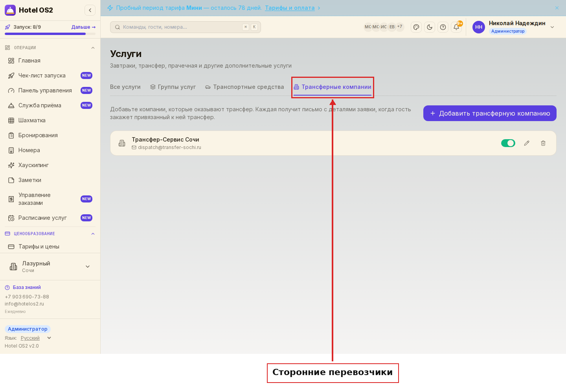Viewport: 566px width, 392px height.
Task: Open the Николай Надеждин user menu
Action: (514, 27)
